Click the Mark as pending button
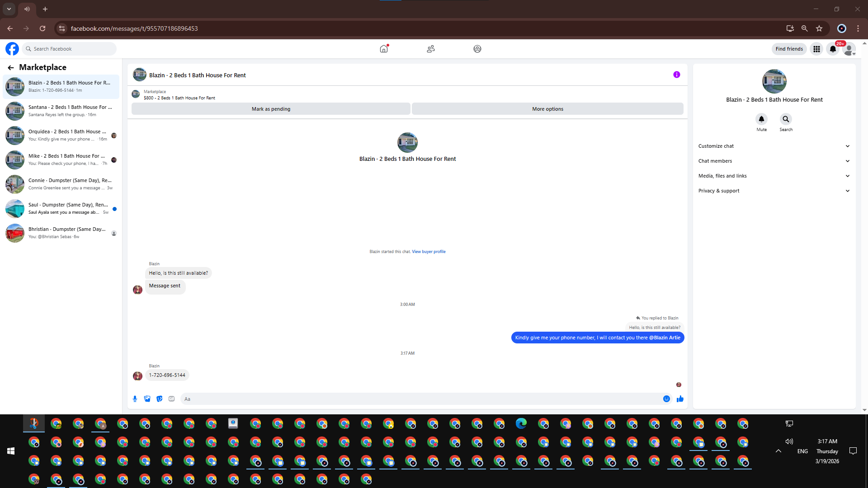The width and height of the screenshot is (868, 488). 271,109
